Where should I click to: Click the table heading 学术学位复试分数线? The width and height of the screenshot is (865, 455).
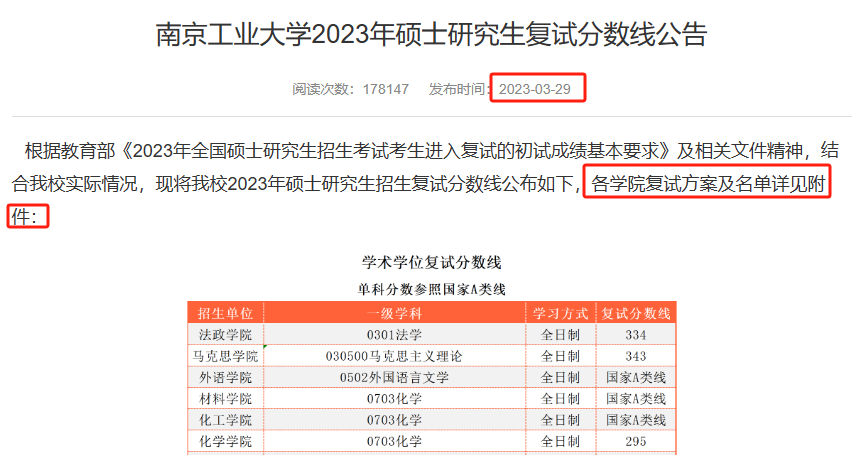point(431,263)
